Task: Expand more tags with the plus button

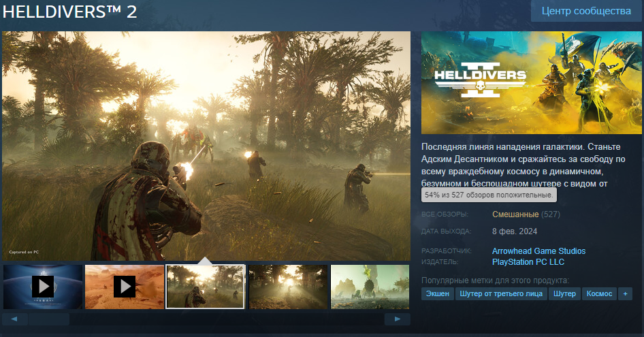Action: tap(625, 294)
